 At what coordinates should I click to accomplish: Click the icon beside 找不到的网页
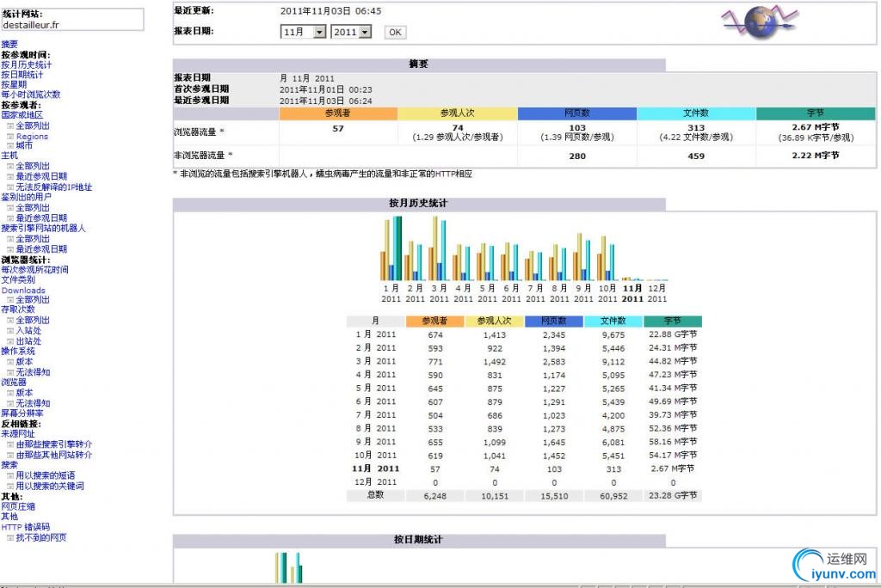tap(10, 538)
